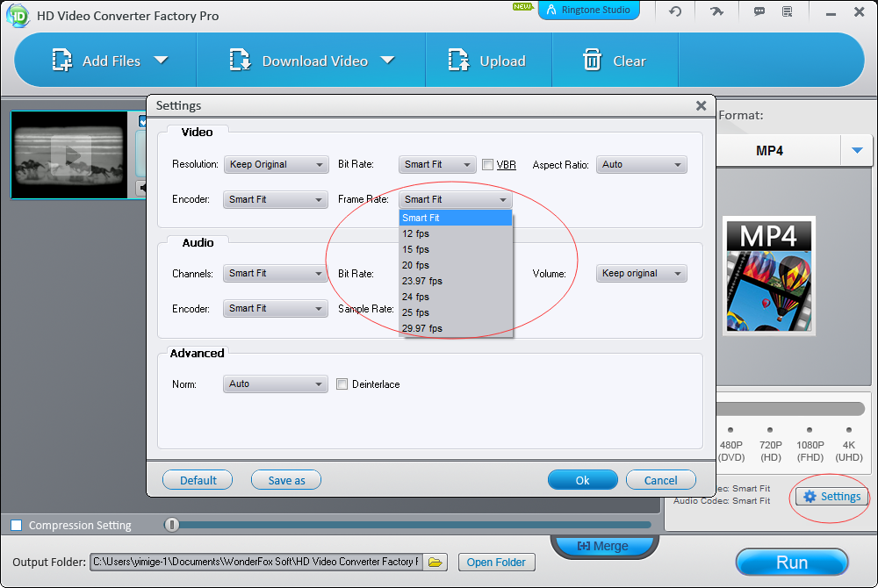
Task: Click the Add Files button
Action: pos(96,61)
